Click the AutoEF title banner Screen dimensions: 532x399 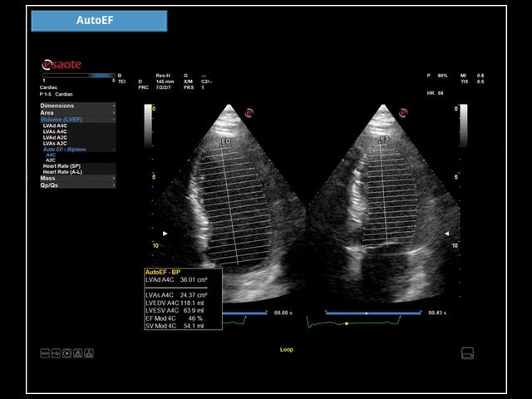(99, 20)
